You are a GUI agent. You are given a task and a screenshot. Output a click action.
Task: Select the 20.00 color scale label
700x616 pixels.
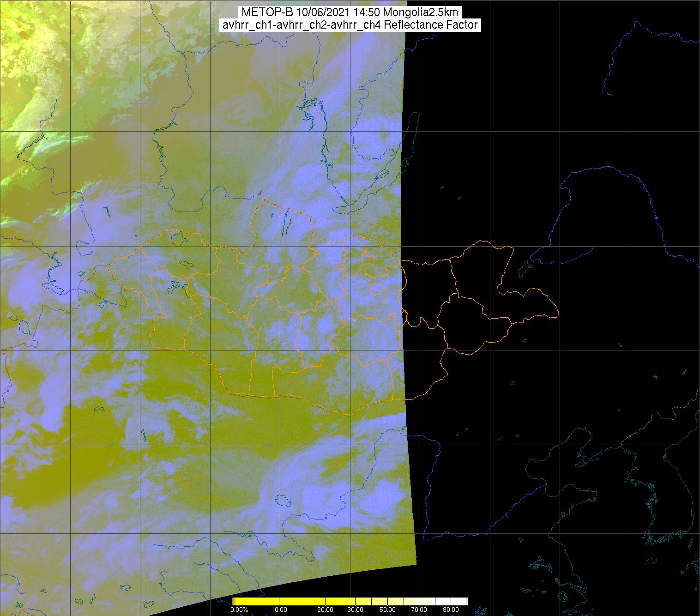coord(326,610)
